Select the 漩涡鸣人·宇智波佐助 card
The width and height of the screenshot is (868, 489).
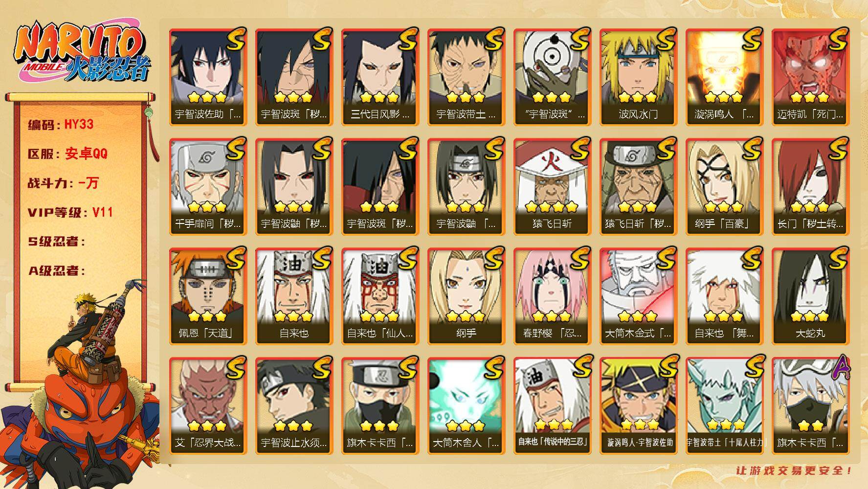click(x=638, y=406)
